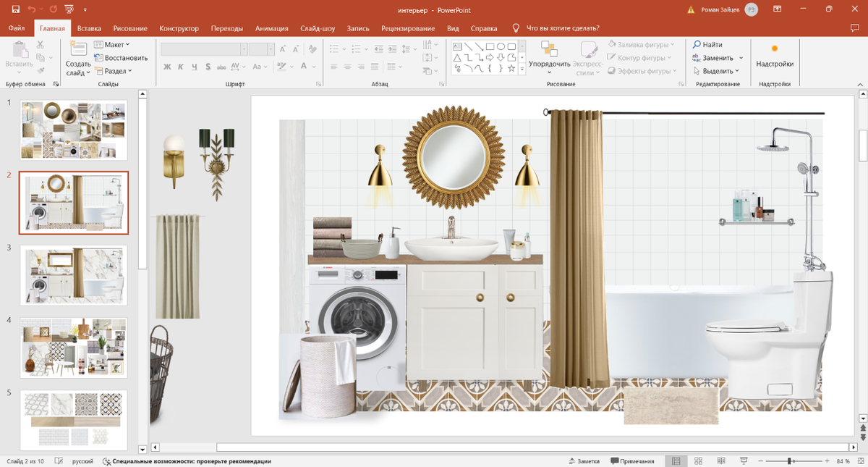868x467 pixels.
Task: Click zoom out minus button
Action: coord(761,461)
